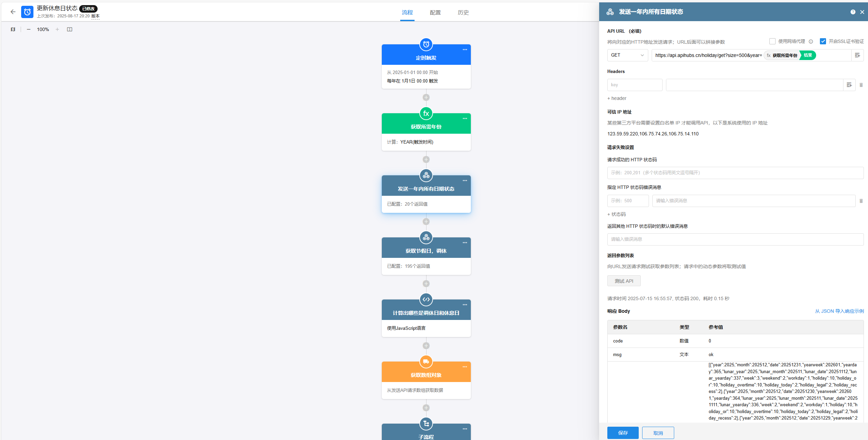Enable 使用网络代理 checkbox
This screenshot has width=868, height=440.
click(x=772, y=41)
